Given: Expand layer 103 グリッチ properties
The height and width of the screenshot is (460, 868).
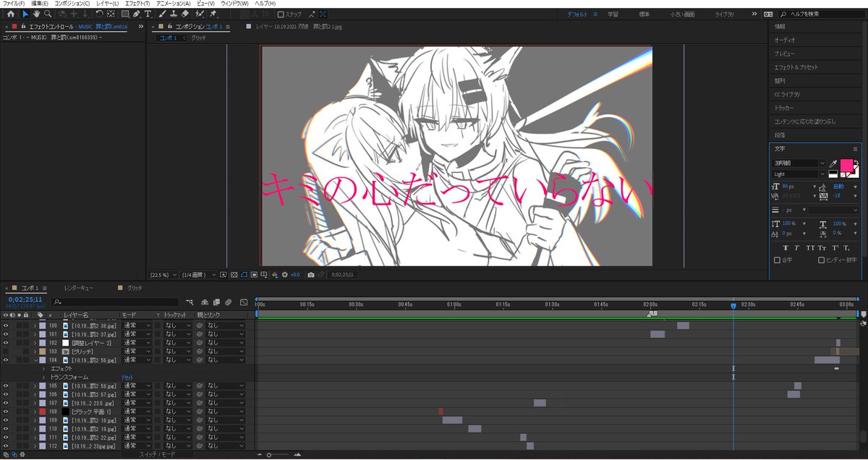Looking at the screenshot, I should (35, 352).
